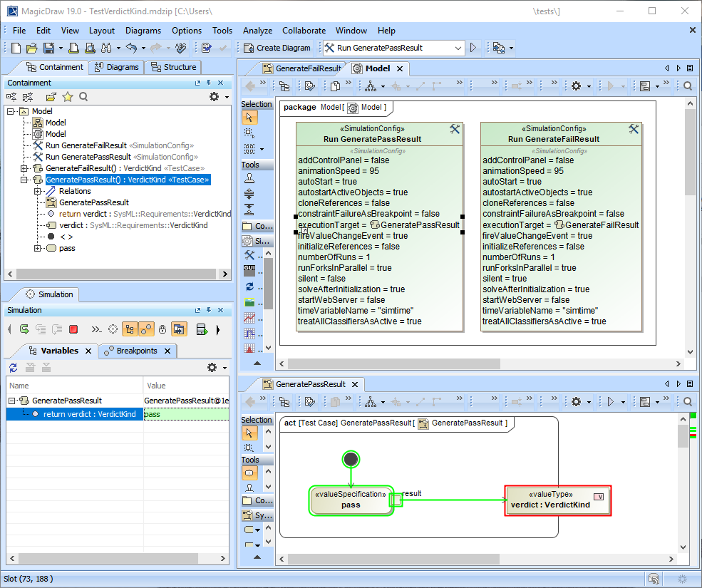The image size is (702, 588).
Task: Toggle the padlock icon in Simulation toolbar
Action: pyautogui.click(x=162, y=329)
